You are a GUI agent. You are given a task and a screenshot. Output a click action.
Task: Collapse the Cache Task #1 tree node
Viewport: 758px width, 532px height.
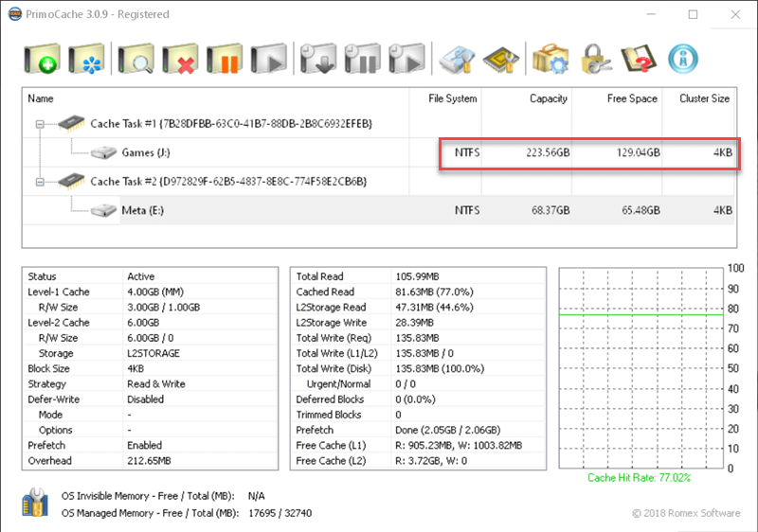(40, 124)
